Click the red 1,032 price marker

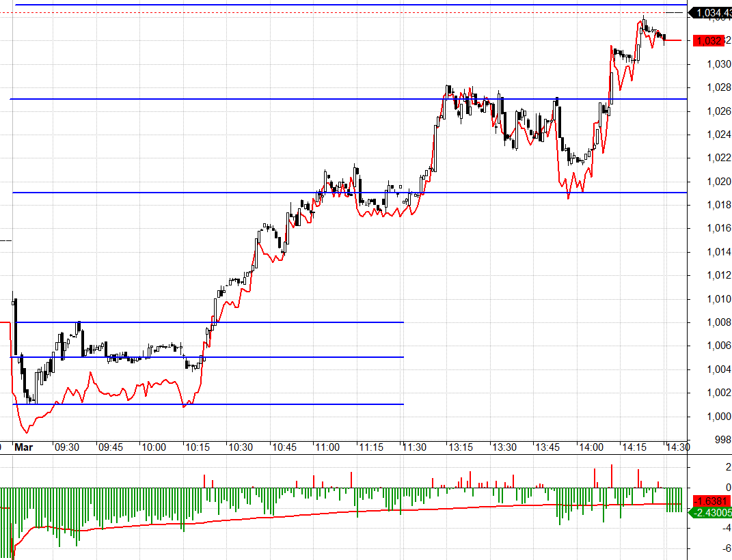pos(709,41)
